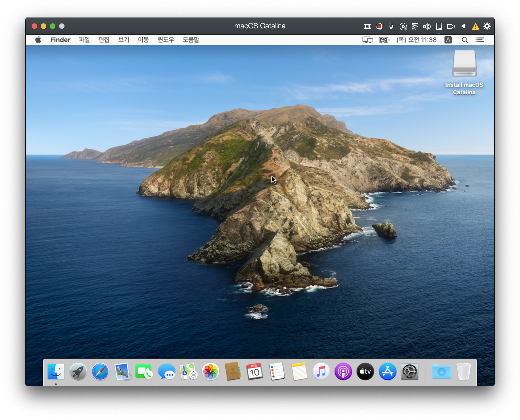Click the network web icon in title bar
The width and height of the screenshot is (520, 420).
click(x=415, y=26)
